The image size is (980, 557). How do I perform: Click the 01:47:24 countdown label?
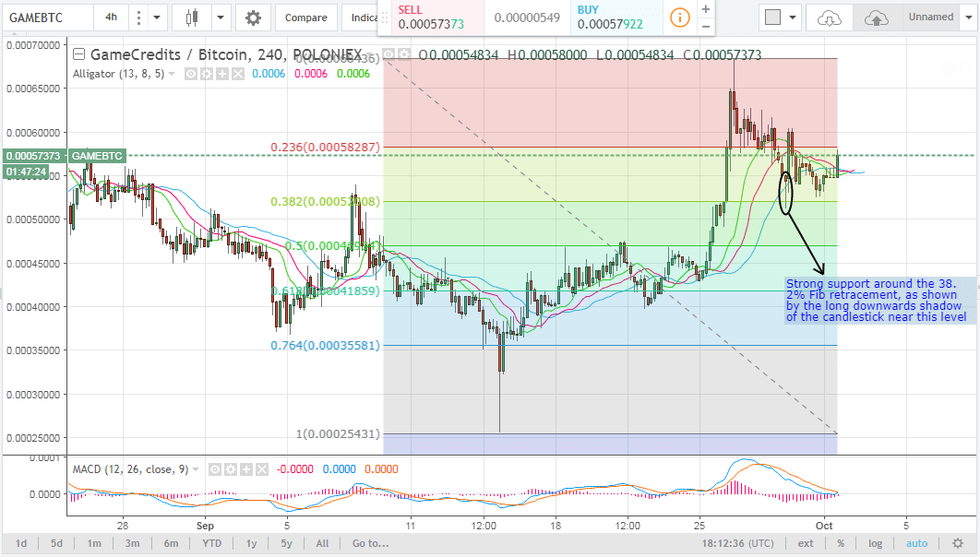(26, 172)
